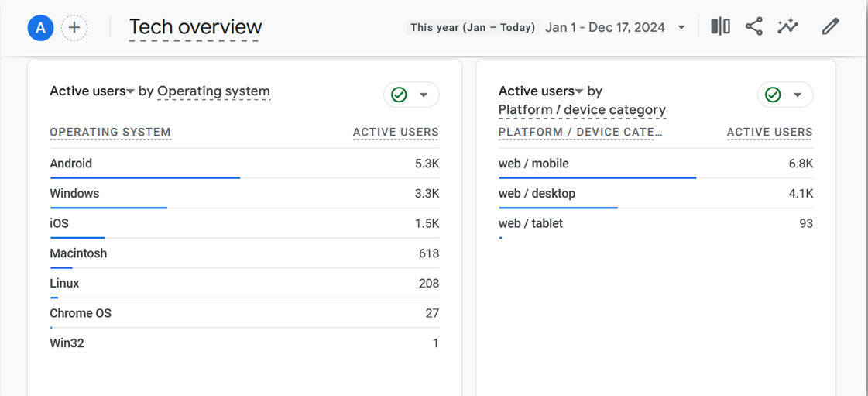Image resolution: width=868 pixels, height=396 pixels.
Task: Select the iOS row
Action: point(244,224)
